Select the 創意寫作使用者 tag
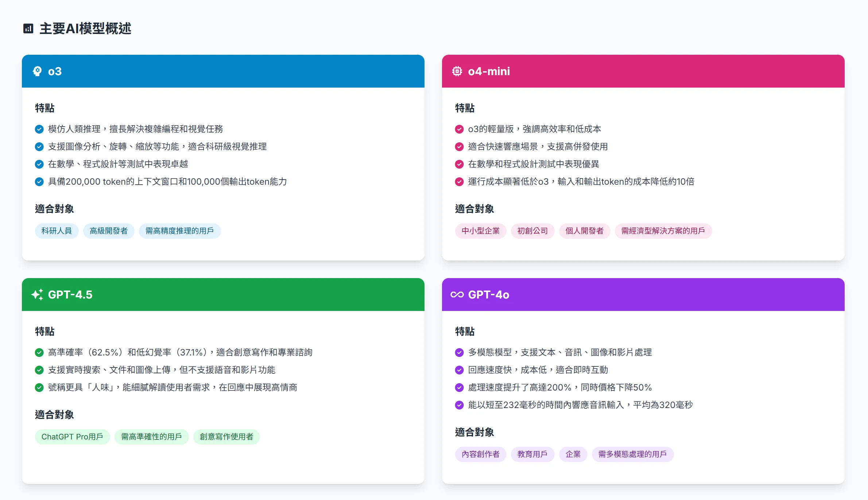Image resolution: width=868 pixels, height=500 pixels. click(x=226, y=437)
